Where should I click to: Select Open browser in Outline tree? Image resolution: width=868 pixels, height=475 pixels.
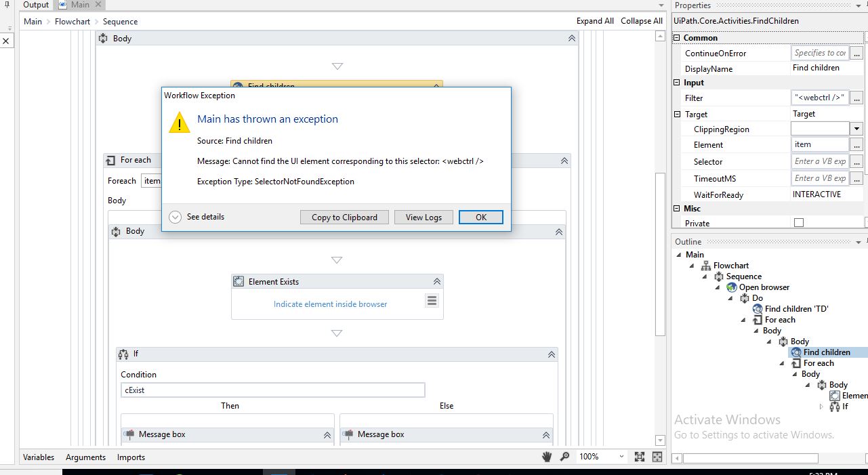(764, 287)
